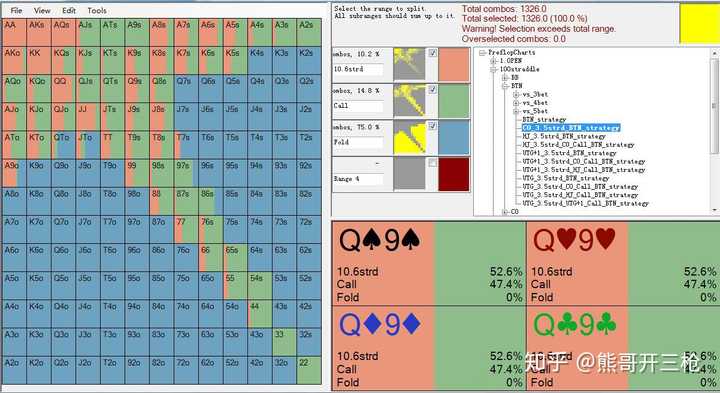Select UTG_3.5strd_CO_Call_BTN_strategy in the tree

pyautogui.click(x=580, y=186)
